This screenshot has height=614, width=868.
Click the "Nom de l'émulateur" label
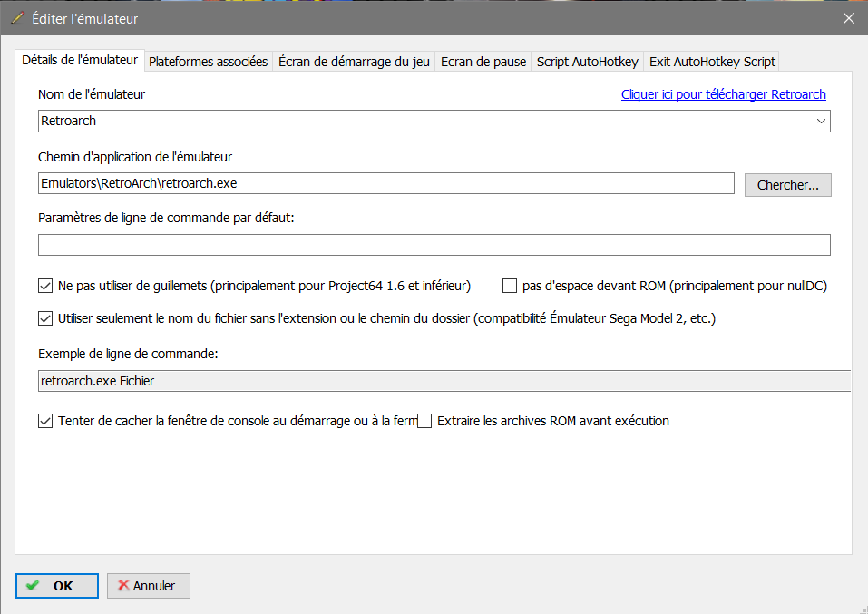tap(92, 94)
